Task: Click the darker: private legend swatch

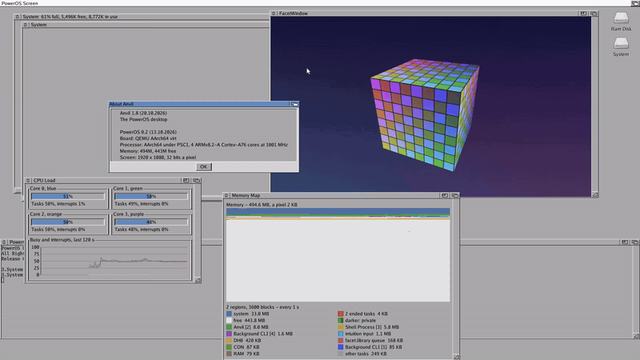Action: (341, 320)
